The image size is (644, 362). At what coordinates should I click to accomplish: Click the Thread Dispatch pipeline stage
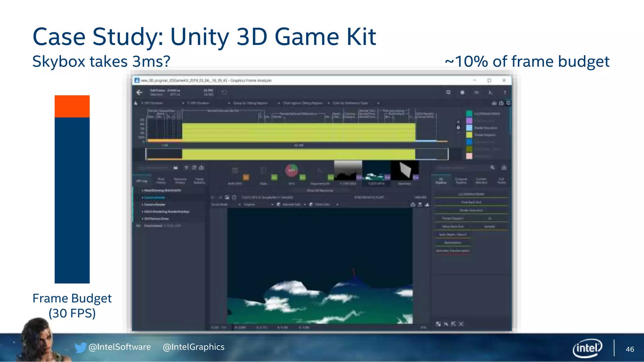tap(453, 218)
